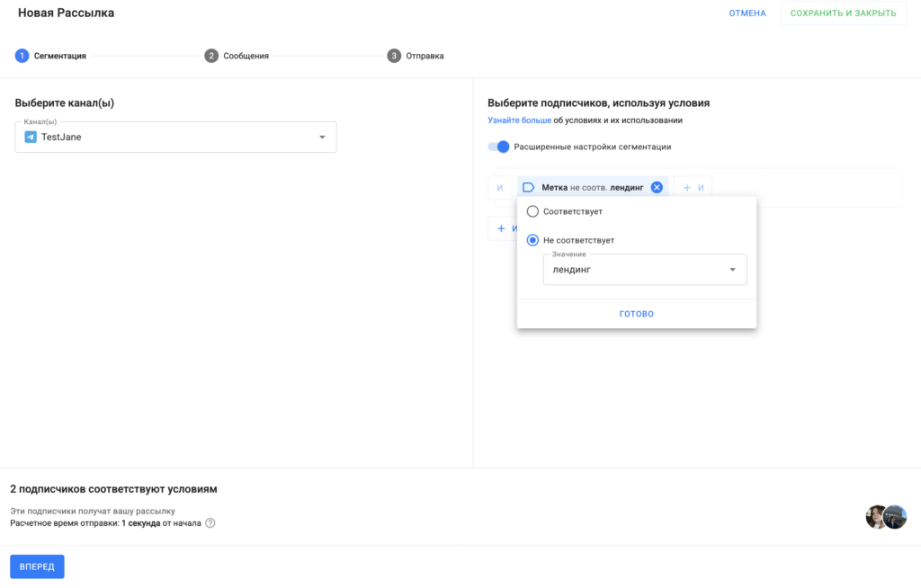The width and height of the screenshot is (921, 588).
Task: Select the Не соответствует radio option
Action: coord(532,240)
